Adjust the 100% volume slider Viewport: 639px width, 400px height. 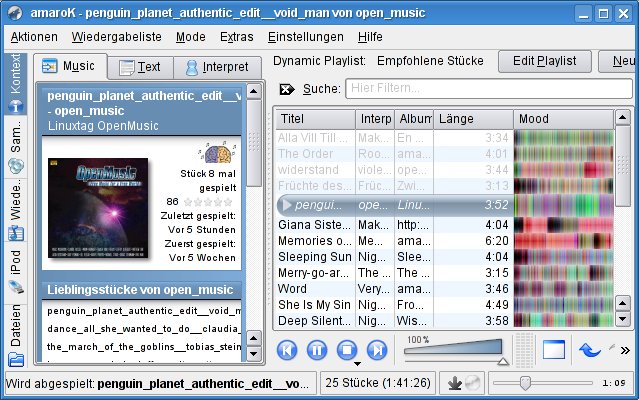pyautogui.click(x=453, y=349)
